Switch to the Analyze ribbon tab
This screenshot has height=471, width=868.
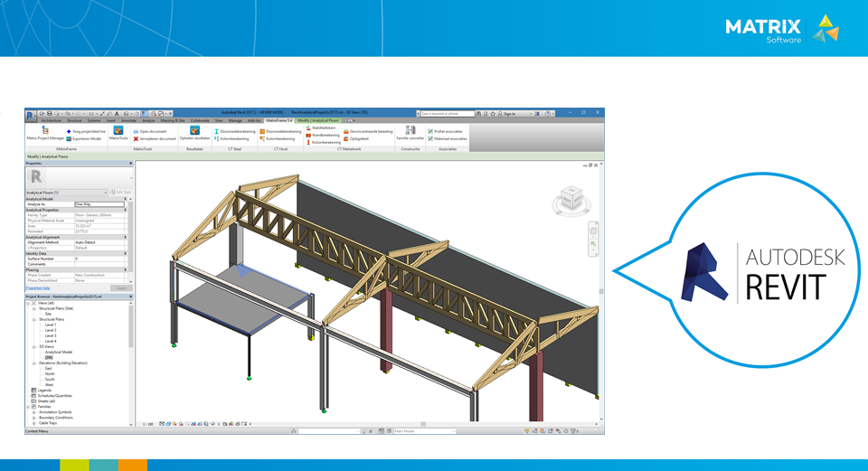point(148,120)
